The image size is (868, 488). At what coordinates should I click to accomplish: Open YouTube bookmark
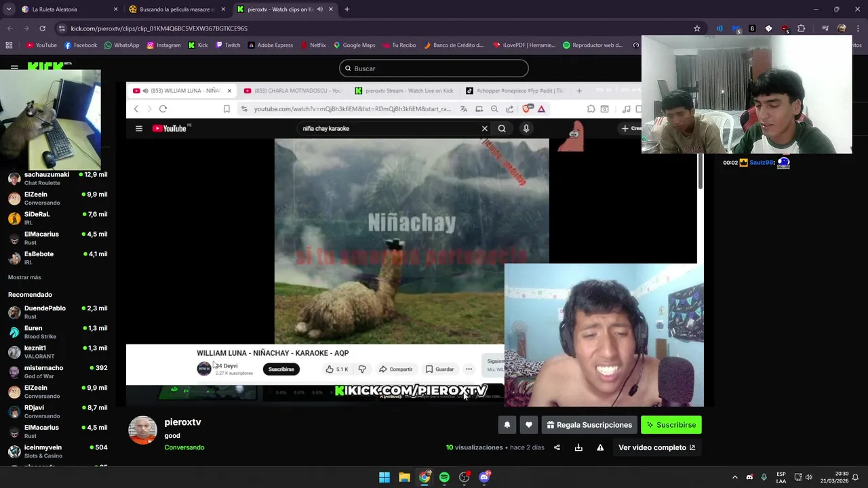[x=42, y=45]
